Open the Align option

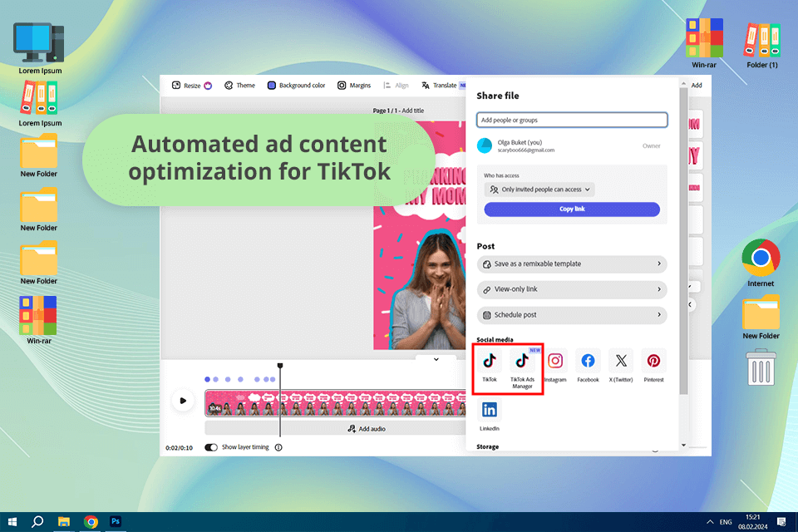pos(396,86)
